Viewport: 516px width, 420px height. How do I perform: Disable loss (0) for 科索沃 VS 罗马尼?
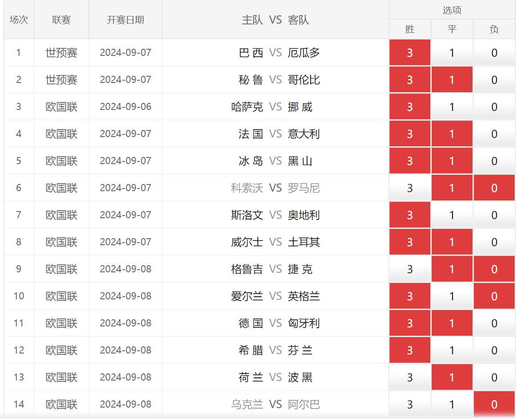click(x=494, y=188)
